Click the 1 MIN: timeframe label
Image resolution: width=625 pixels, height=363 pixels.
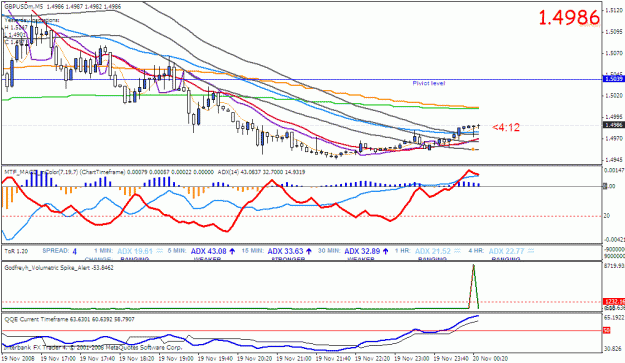(104, 251)
